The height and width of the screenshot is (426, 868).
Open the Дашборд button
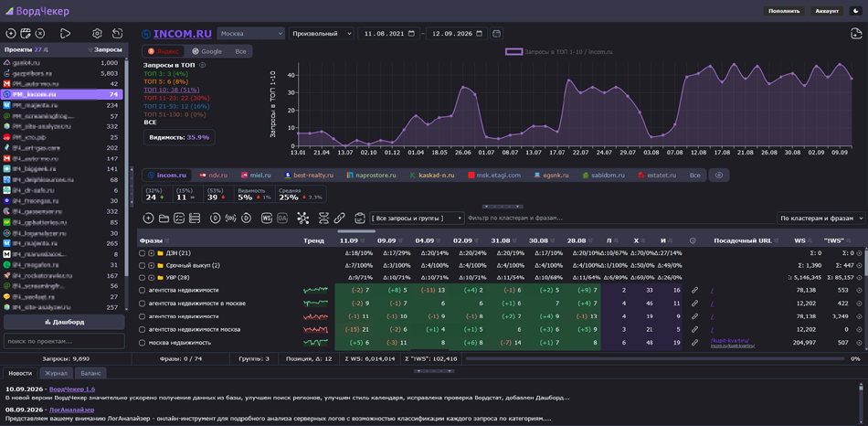[64, 322]
